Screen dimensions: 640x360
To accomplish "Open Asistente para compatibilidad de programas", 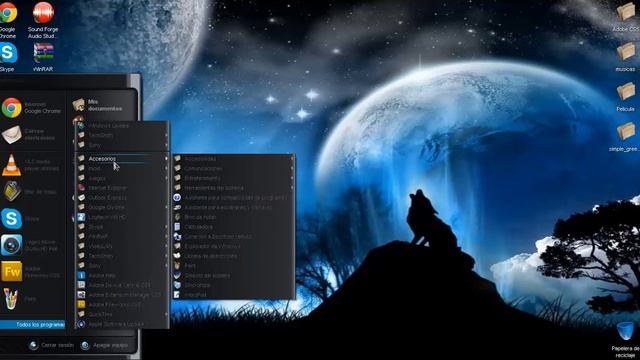I will pos(233,198).
